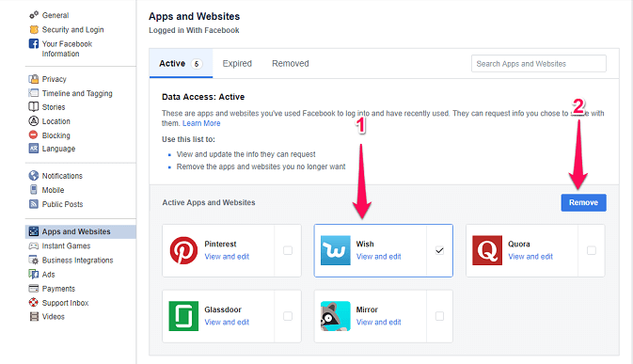Click the Glassdoor app name
Viewport: 633px width, 364px height.
click(223, 309)
